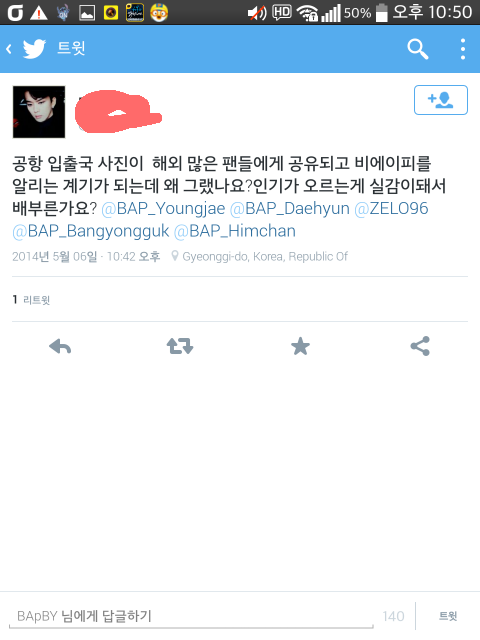Follow this user with add-person button
Image resolution: width=480 pixels, height=640 pixels.
(441, 100)
